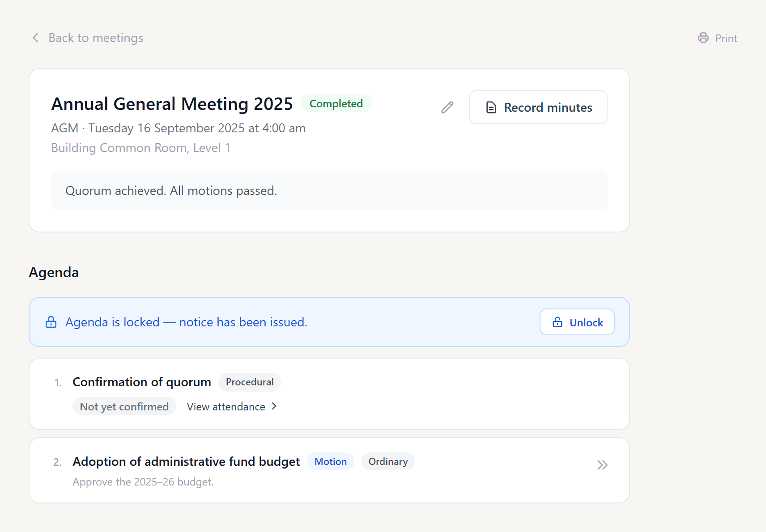This screenshot has width=766, height=532.
Task: Click the printer icon
Action: (x=703, y=38)
